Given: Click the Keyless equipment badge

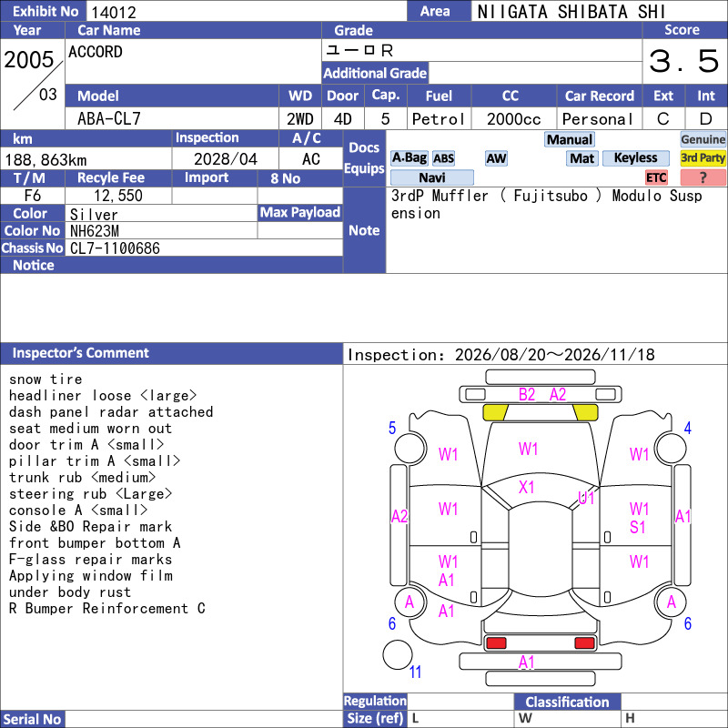Looking at the screenshot, I should (635, 158).
